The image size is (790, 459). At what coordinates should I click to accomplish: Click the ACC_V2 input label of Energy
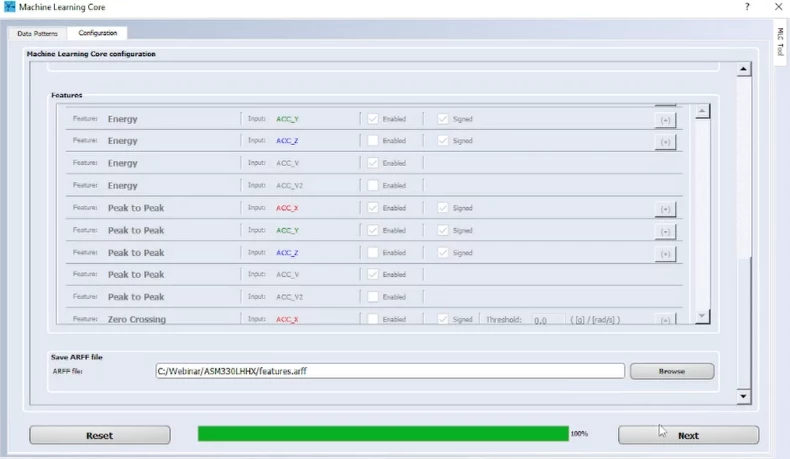coord(289,185)
